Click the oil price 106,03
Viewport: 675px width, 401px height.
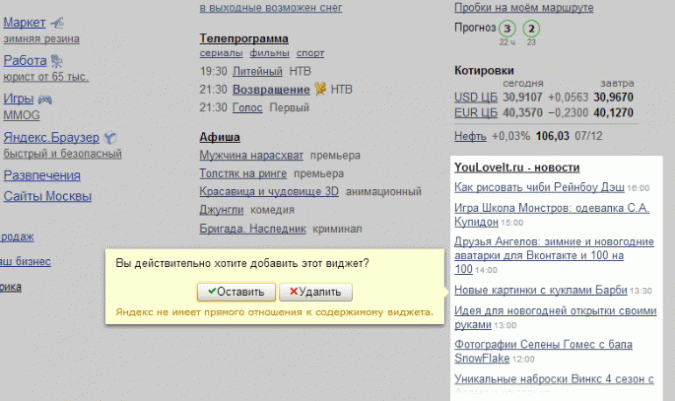click(552, 136)
